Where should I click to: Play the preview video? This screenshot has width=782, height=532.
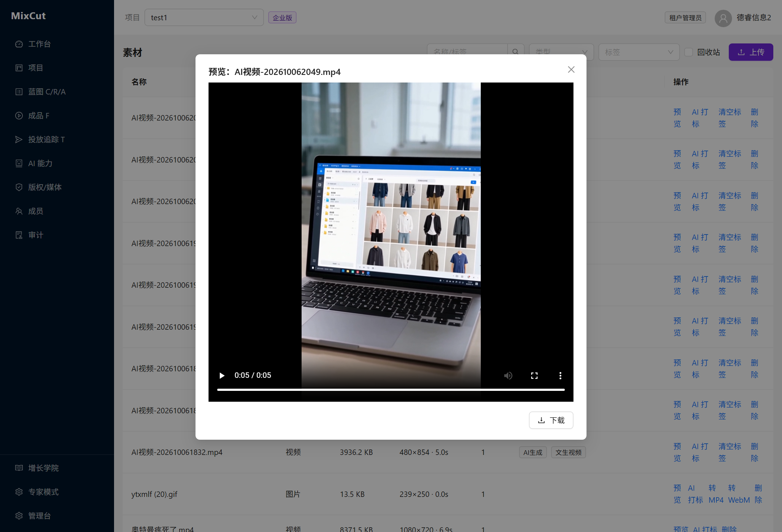point(222,375)
